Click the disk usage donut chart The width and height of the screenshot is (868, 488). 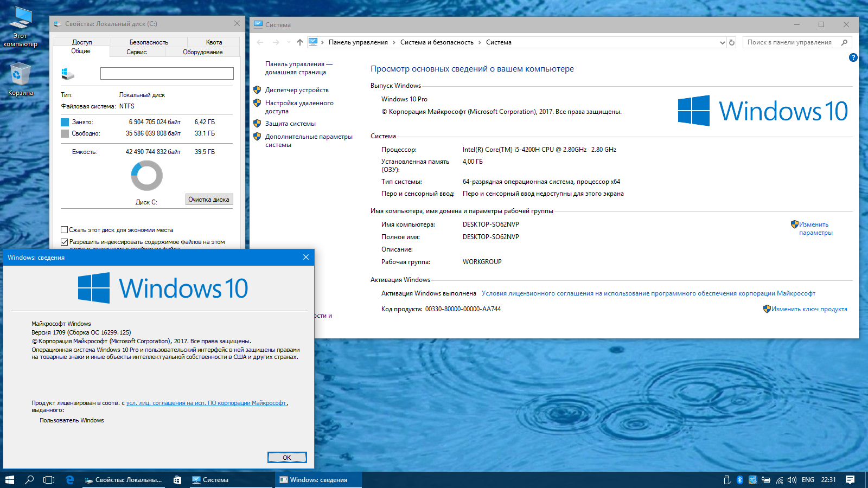(146, 176)
